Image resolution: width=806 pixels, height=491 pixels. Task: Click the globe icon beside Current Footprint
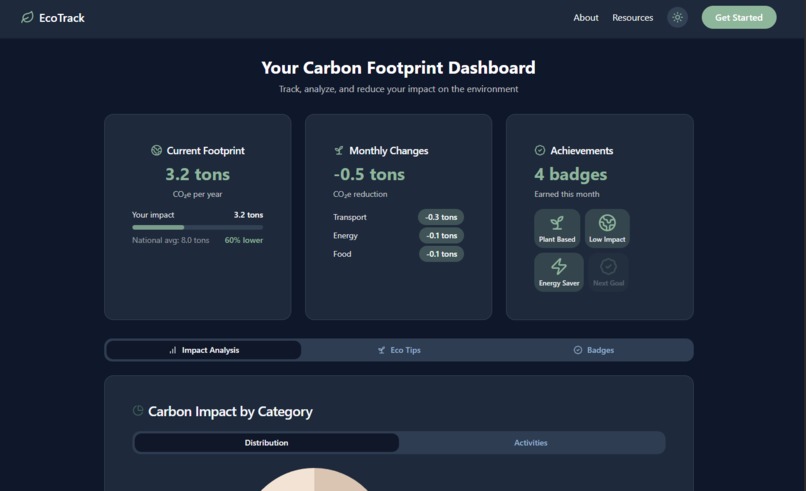click(156, 150)
